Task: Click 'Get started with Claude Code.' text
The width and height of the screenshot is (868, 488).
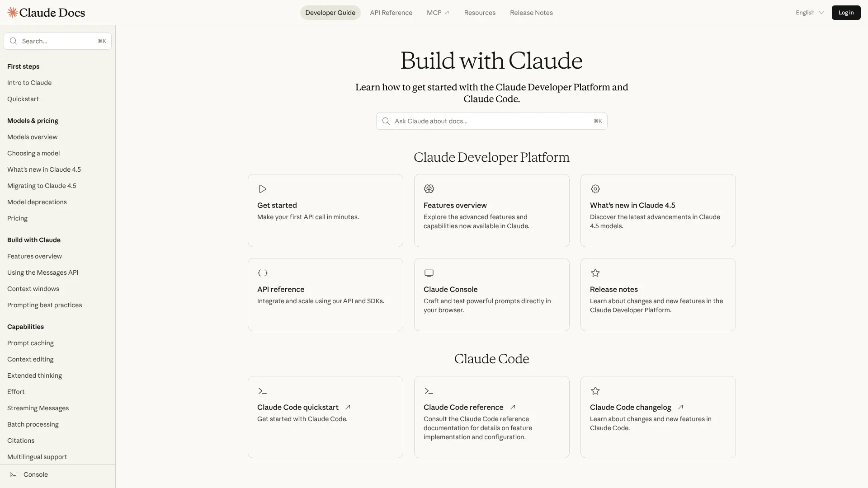Action: click(x=302, y=419)
